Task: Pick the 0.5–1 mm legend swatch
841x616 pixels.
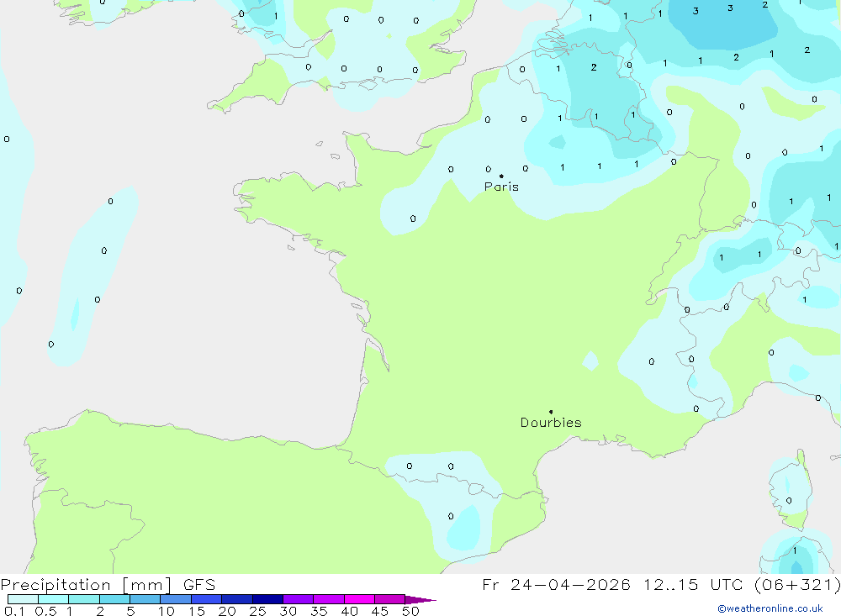Action: point(54,599)
